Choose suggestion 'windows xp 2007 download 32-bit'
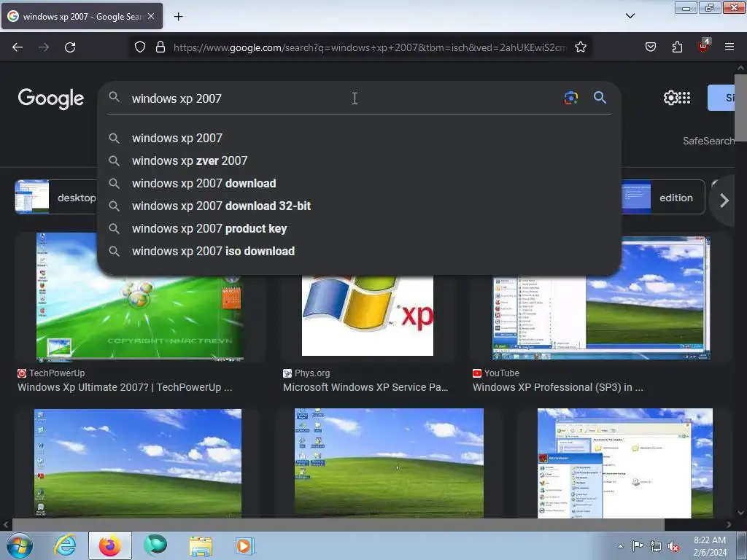Image resolution: width=747 pixels, height=560 pixels. 358,206
